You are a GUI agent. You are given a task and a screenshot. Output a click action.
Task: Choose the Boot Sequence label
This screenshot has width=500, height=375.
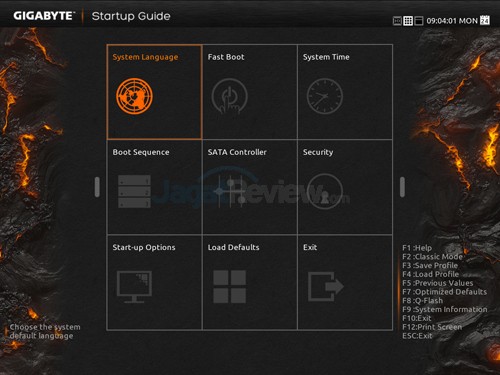pos(141,152)
